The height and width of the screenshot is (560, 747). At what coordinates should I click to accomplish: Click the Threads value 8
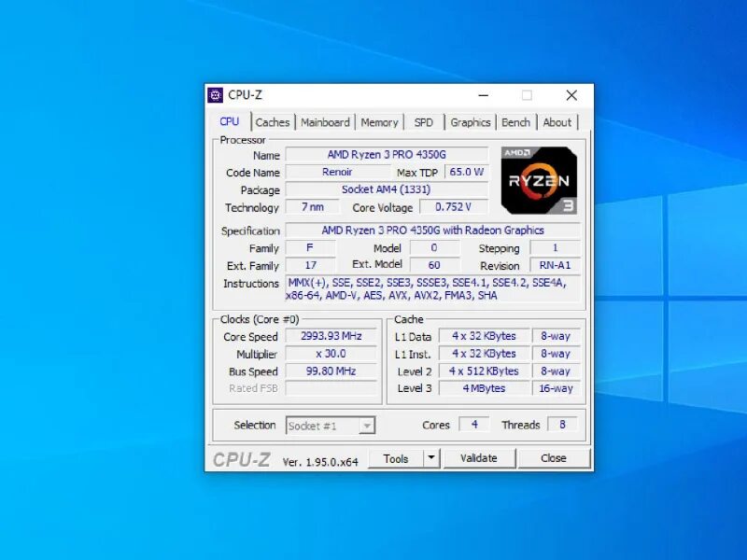[x=562, y=425]
